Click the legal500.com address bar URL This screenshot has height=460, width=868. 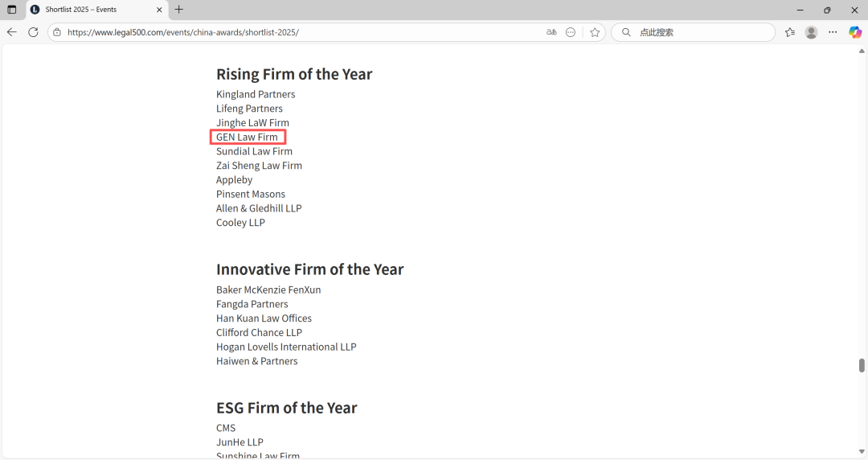coord(183,32)
